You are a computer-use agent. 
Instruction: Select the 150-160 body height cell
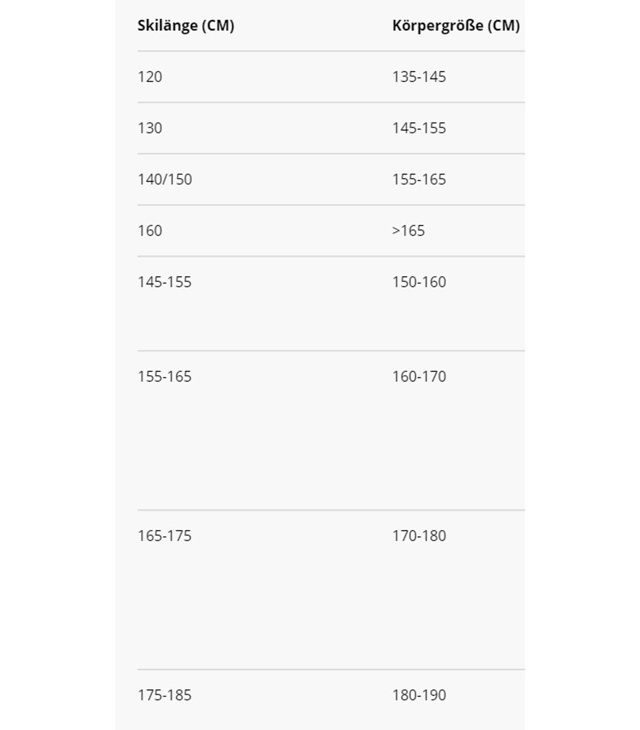(419, 282)
